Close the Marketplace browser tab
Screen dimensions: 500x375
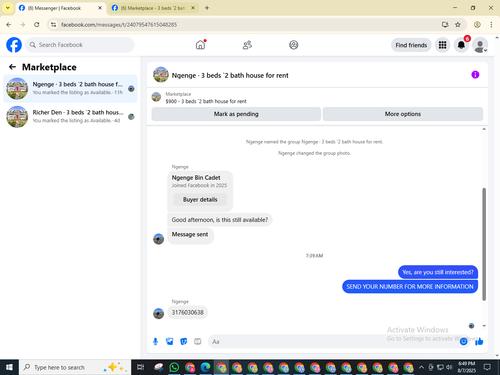pyautogui.click(x=193, y=8)
